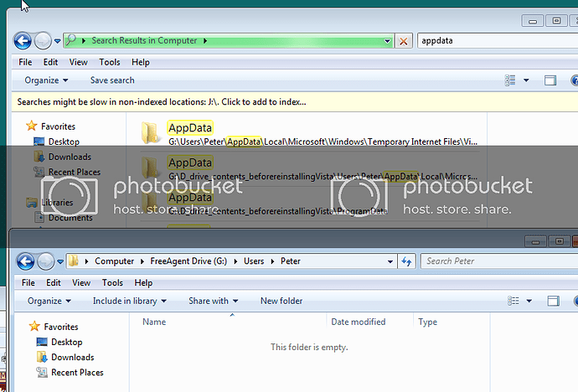Click yellow star icon beside Favorites in Peter window
The width and height of the screenshot is (578, 392).
(34, 327)
